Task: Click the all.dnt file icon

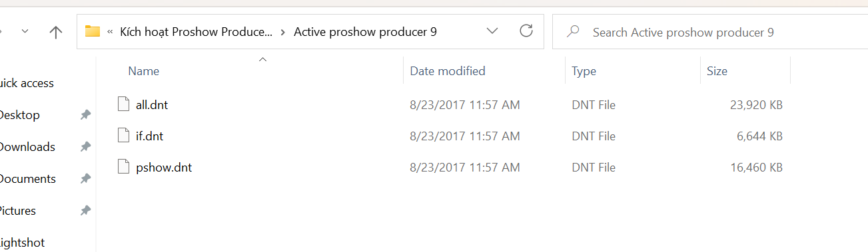Action: [x=123, y=104]
